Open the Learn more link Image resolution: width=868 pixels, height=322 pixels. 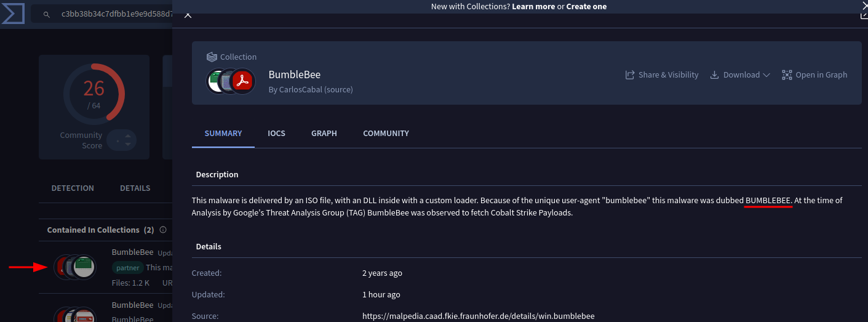[x=533, y=6]
